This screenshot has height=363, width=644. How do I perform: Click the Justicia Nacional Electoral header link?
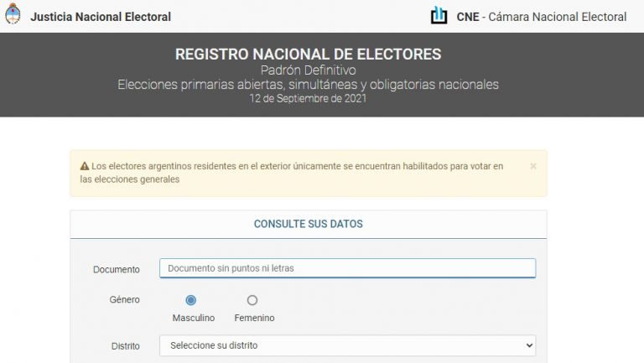click(x=101, y=17)
